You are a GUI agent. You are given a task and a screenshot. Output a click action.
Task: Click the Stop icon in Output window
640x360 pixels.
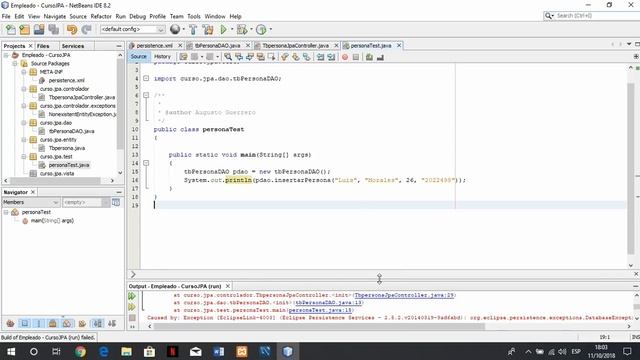(x=132, y=317)
